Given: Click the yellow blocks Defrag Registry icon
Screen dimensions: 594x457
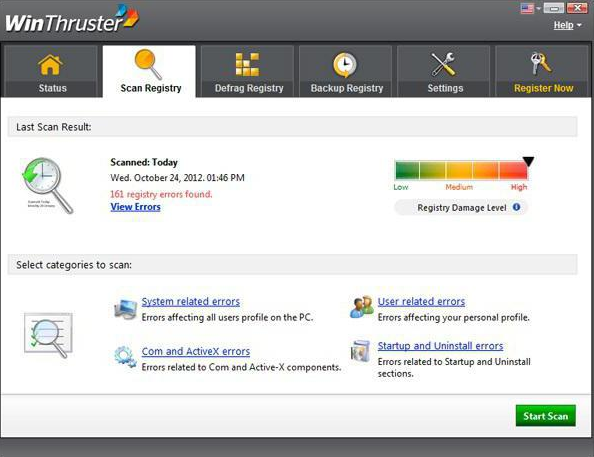Looking at the screenshot, I should point(247,64).
